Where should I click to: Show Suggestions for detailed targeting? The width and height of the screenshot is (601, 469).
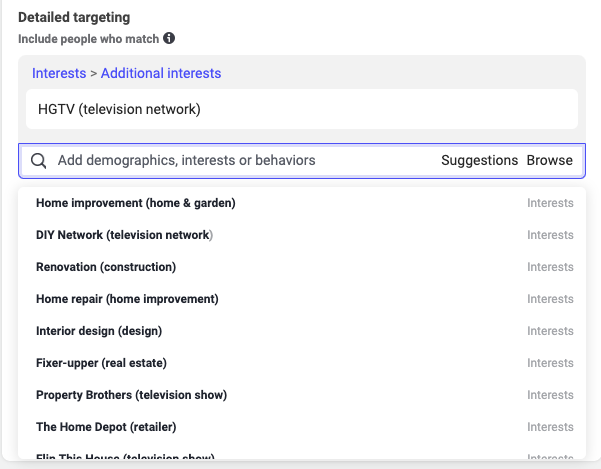click(479, 160)
